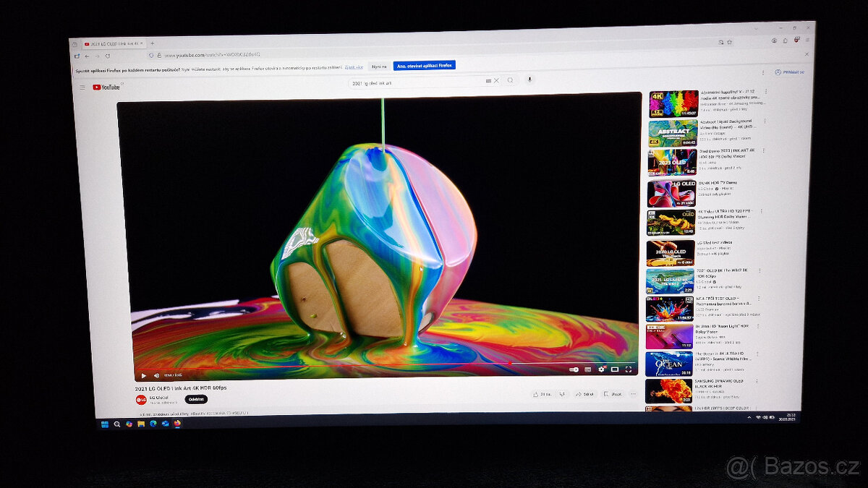The image size is (868, 488).
Task: Enter fullscreen video mode
Action: pos(628,369)
